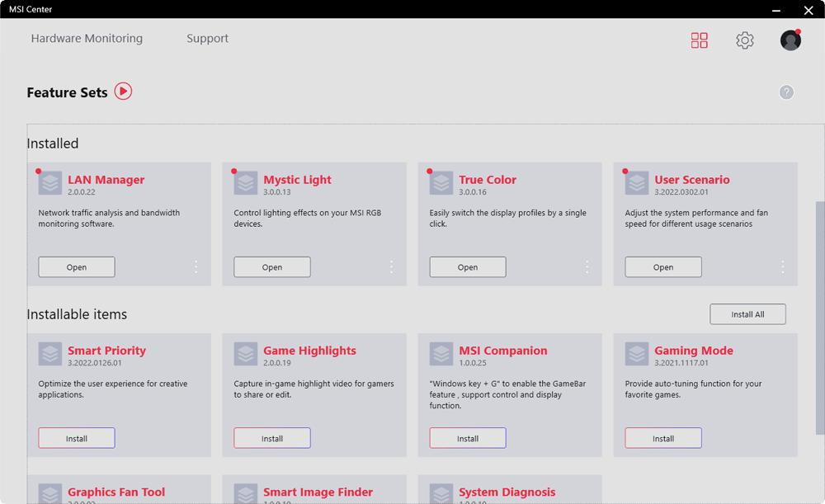Install MSI Companion
825x504 pixels.
point(468,438)
